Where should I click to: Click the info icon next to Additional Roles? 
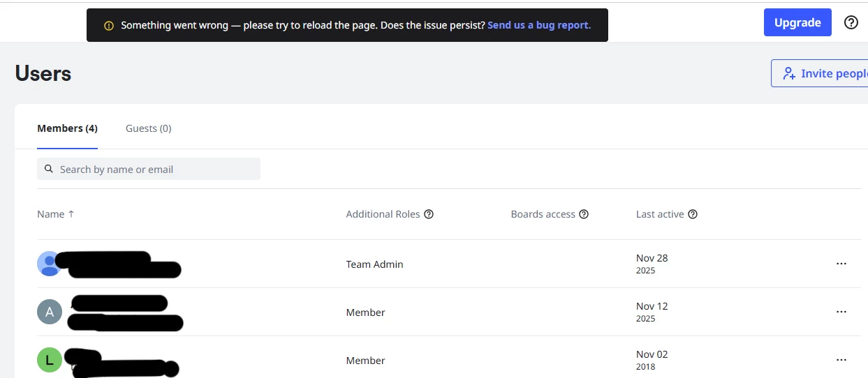[429, 214]
